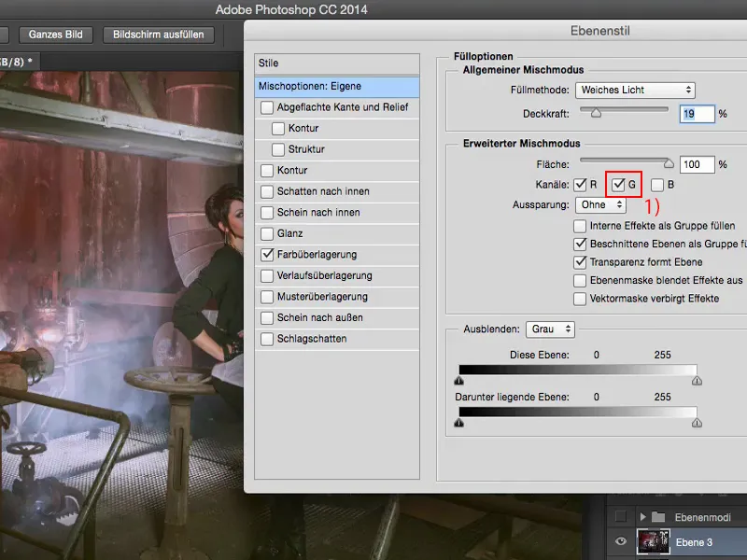Uncheck Transparenz formt Ebene

click(x=580, y=262)
